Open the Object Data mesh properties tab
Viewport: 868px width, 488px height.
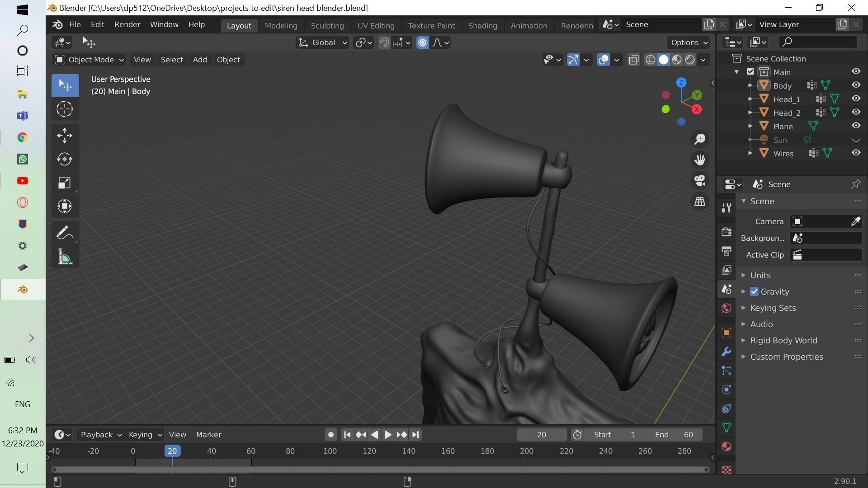(726, 427)
